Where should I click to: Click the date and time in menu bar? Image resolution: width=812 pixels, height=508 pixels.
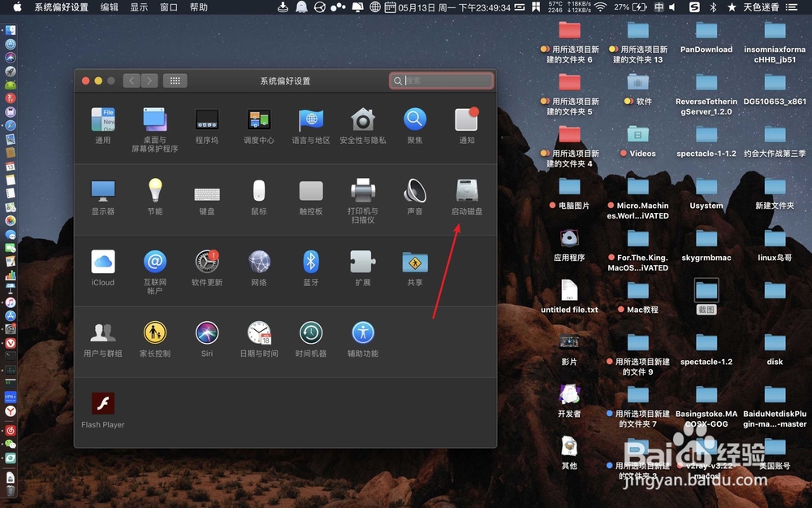[454, 7]
